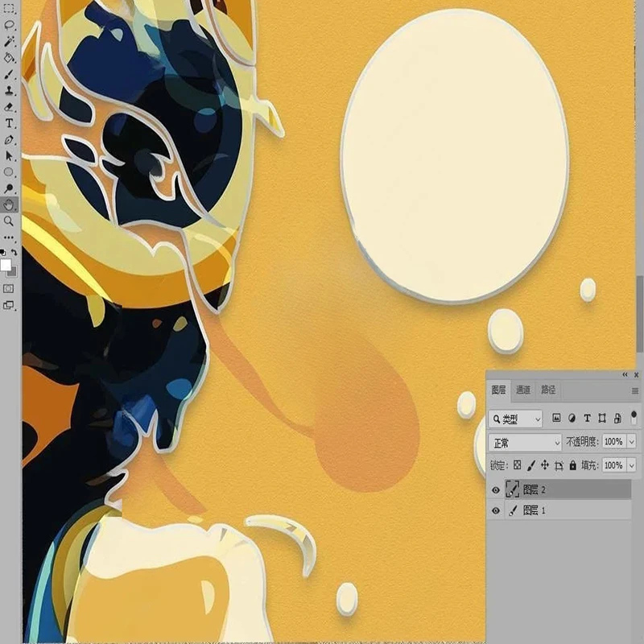This screenshot has width=644, height=644.
Task: Open the 填充 fill slider dropdown
Action: [x=632, y=465]
